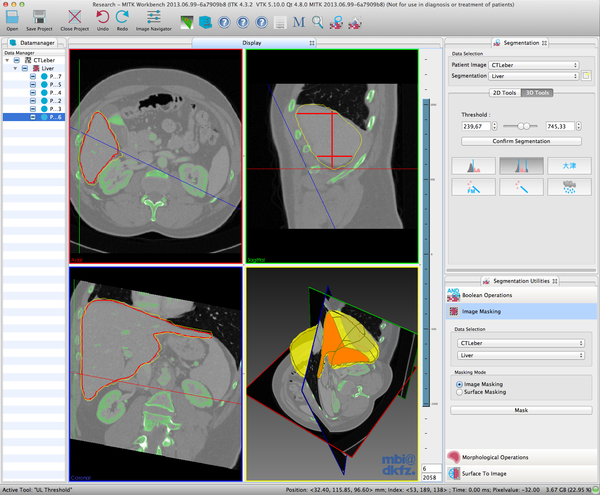Click the Segmentation plugin toolbar icon
Image resolution: width=600 pixels, height=495 pixels.
tap(336, 23)
